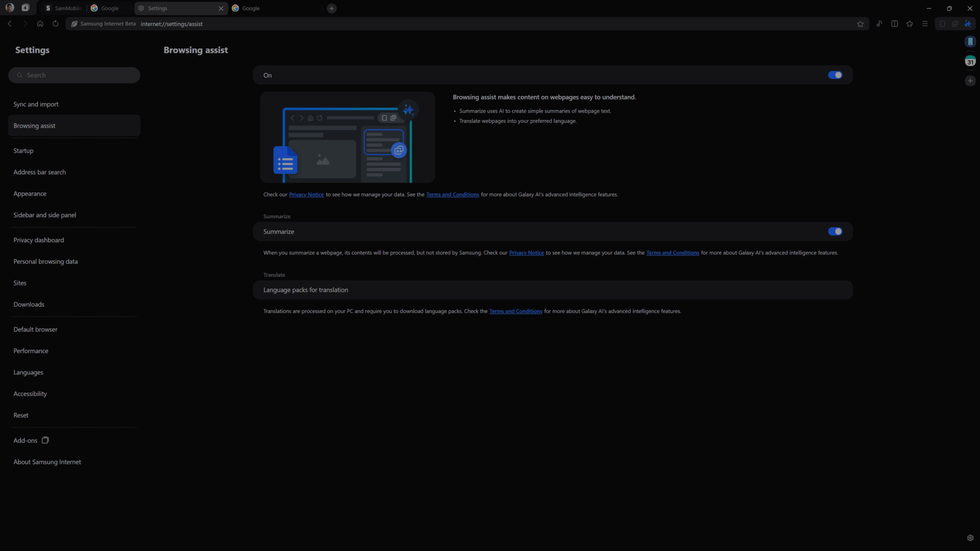Open the bookmarks list star icon

(910, 23)
